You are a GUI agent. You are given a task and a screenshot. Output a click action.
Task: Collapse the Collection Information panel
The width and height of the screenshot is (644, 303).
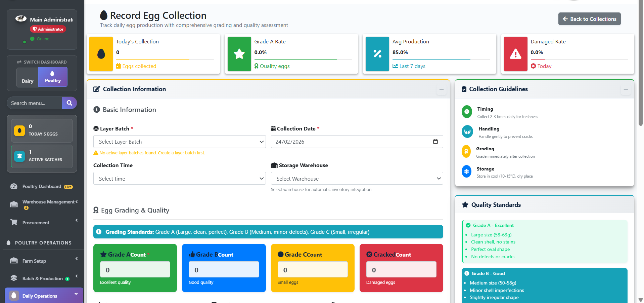coord(441,90)
